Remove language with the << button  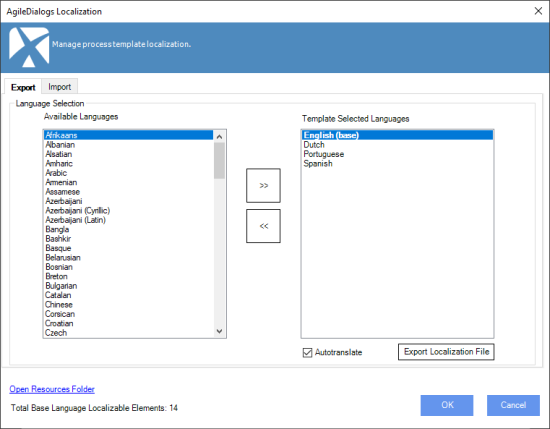(263, 226)
